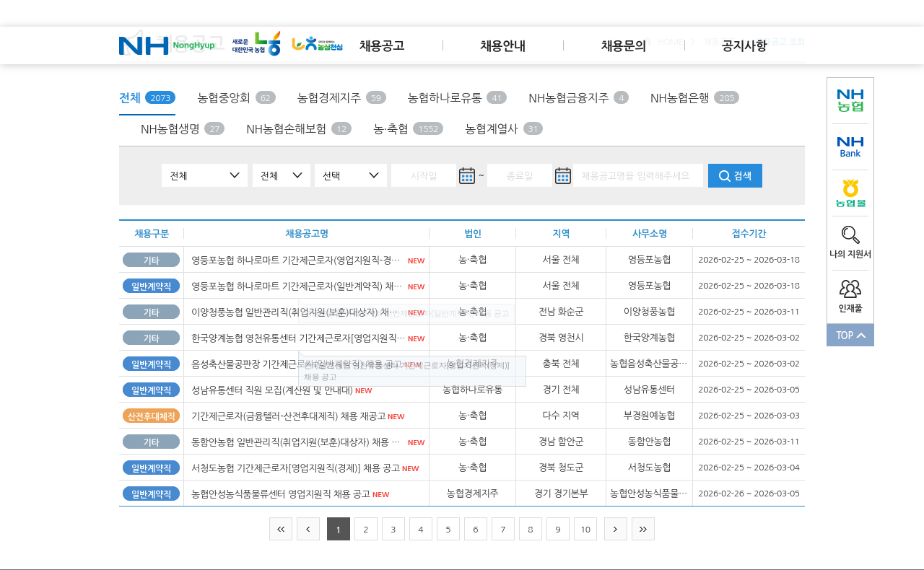This screenshot has height=570, width=924.
Task: Click the 농심천심 logo in the header
Action: [317, 44]
